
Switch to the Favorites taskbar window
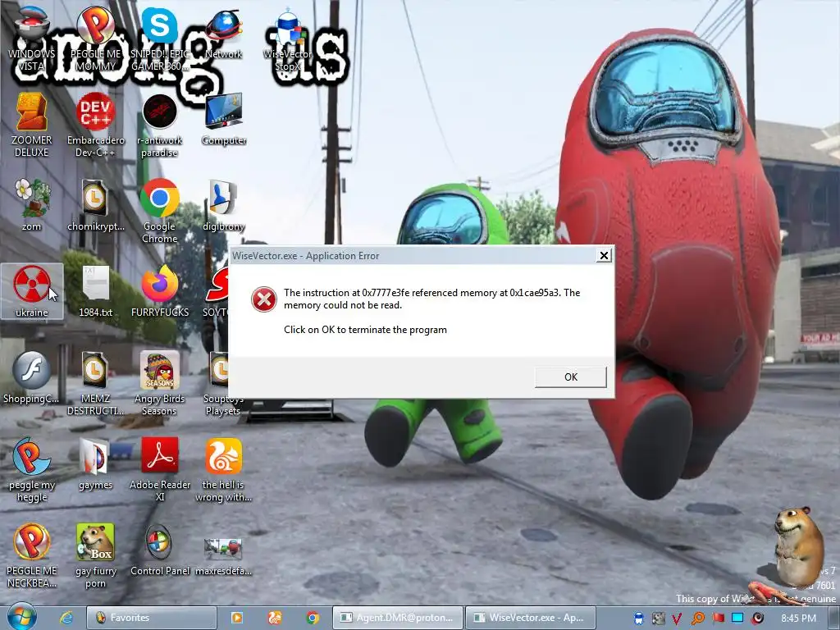point(152,618)
